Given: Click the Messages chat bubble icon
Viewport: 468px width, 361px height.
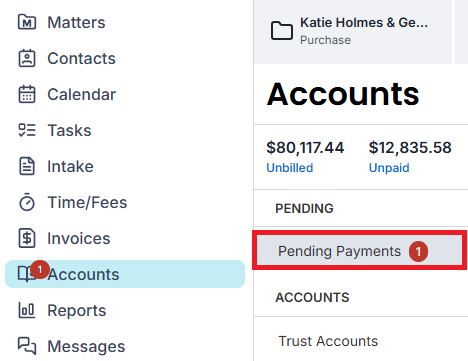Looking at the screenshot, I should tap(27, 346).
